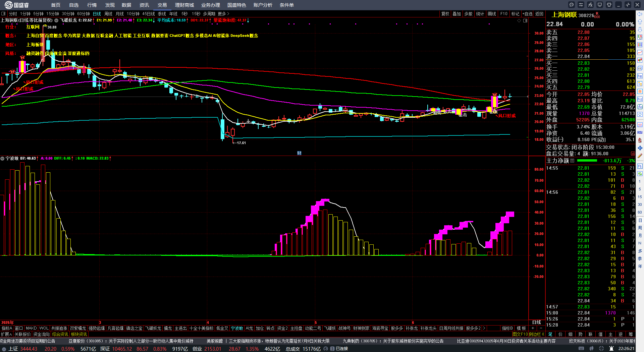The width and height of the screenshot is (644, 352).
Task: Open the fx formula manager icon
Action: click(590, 5)
